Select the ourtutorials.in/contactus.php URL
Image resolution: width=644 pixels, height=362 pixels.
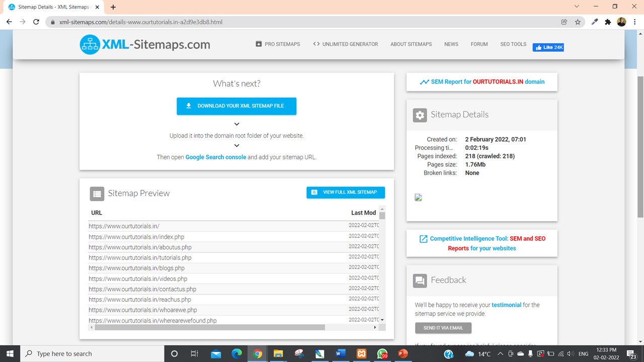point(142,290)
